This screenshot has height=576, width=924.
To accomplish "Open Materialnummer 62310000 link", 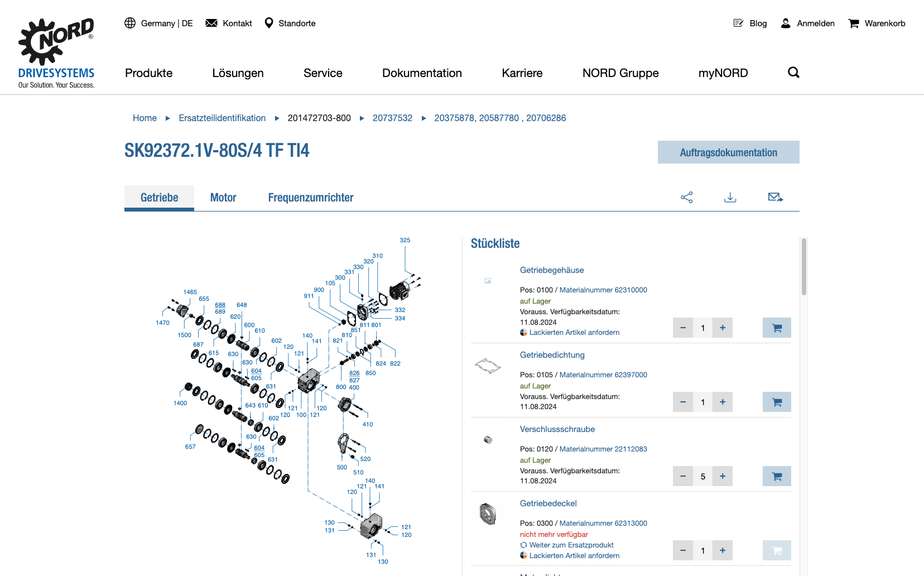I will tap(603, 290).
